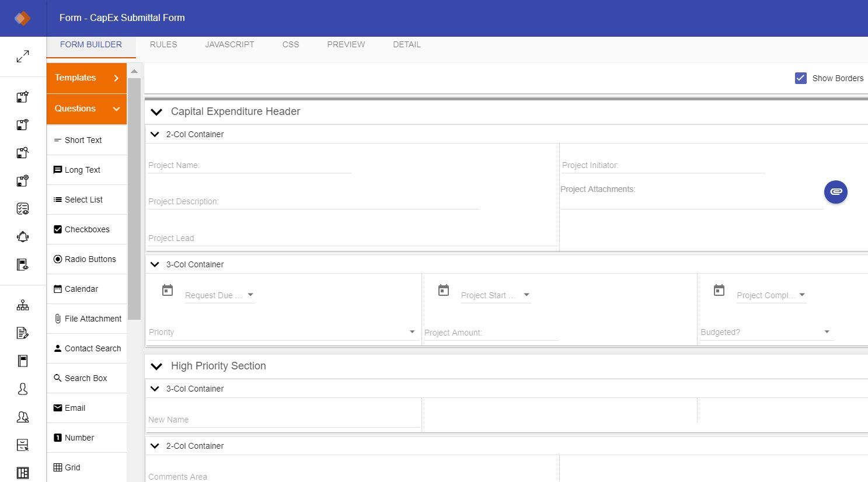Add a Grid question
This screenshot has width=868, height=482.
click(x=86, y=467)
